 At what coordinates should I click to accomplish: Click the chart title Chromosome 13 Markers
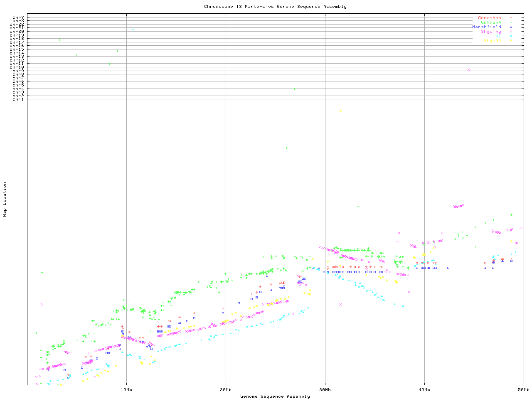click(x=275, y=7)
